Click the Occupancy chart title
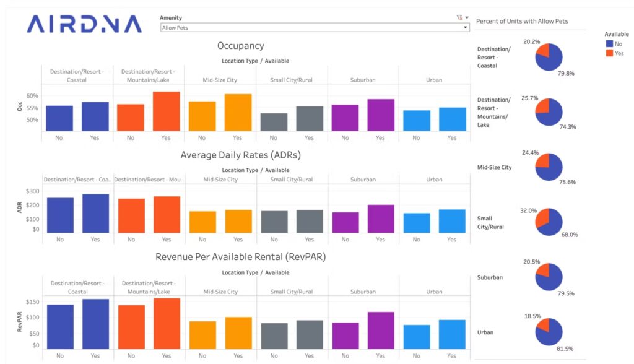 tap(241, 46)
